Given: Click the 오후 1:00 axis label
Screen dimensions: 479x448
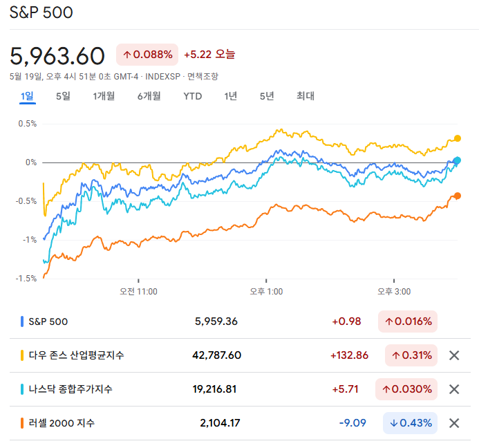Looking at the screenshot, I should tap(266, 292).
